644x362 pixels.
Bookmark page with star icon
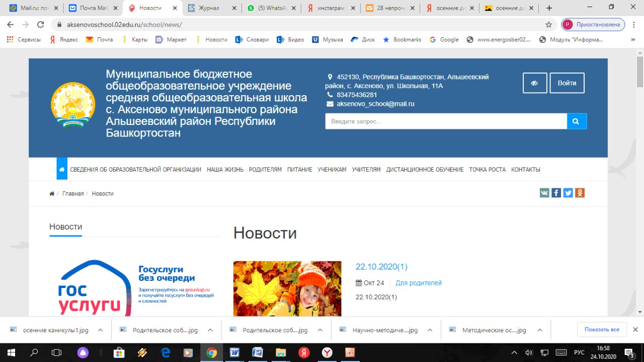pyautogui.click(x=548, y=25)
